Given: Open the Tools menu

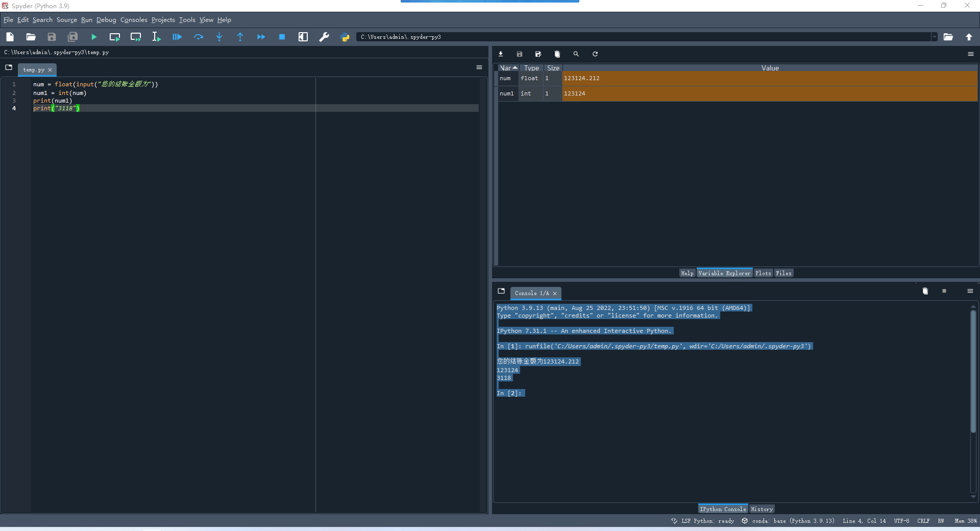Looking at the screenshot, I should click(x=187, y=20).
